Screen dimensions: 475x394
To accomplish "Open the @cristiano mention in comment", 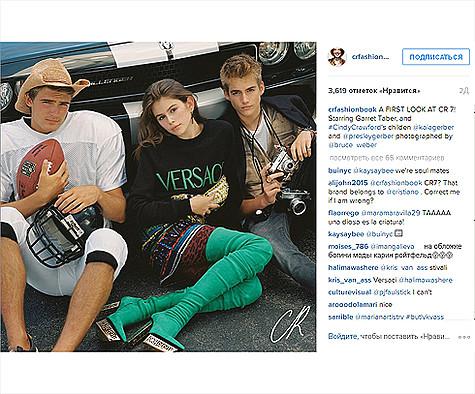I will pyautogui.click(x=402, y=192).
